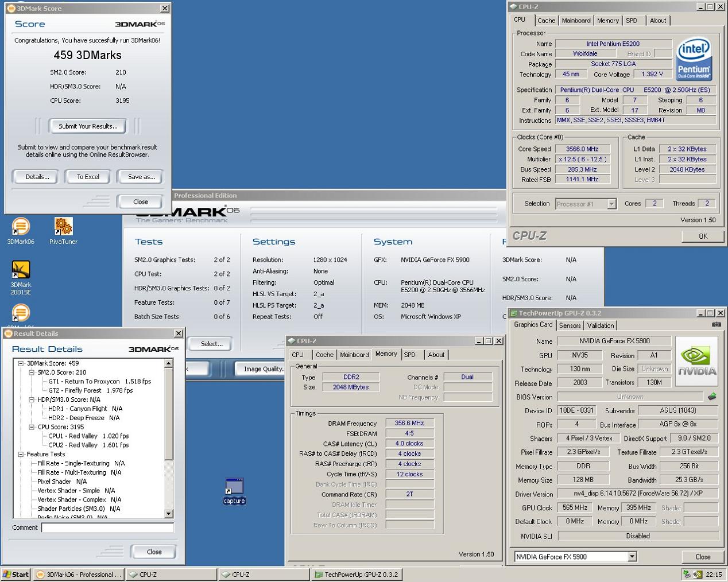Select CPU1 - Red Valley row
728x582 pixels.
coord(88,436)
